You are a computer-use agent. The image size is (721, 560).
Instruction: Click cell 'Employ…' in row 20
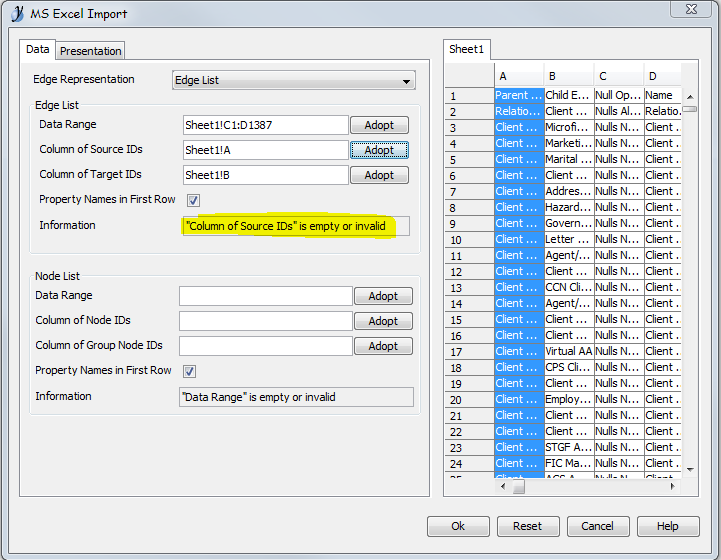[x=569, y=399]
